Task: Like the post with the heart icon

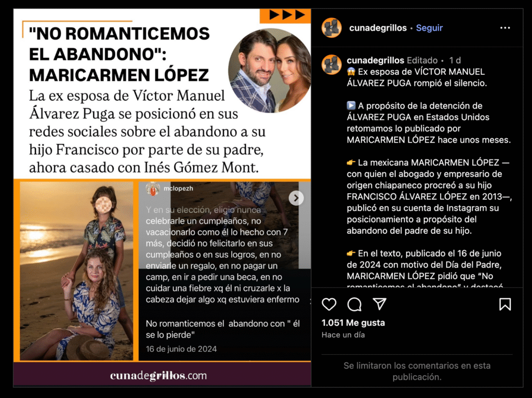Action: click(329, 304)
